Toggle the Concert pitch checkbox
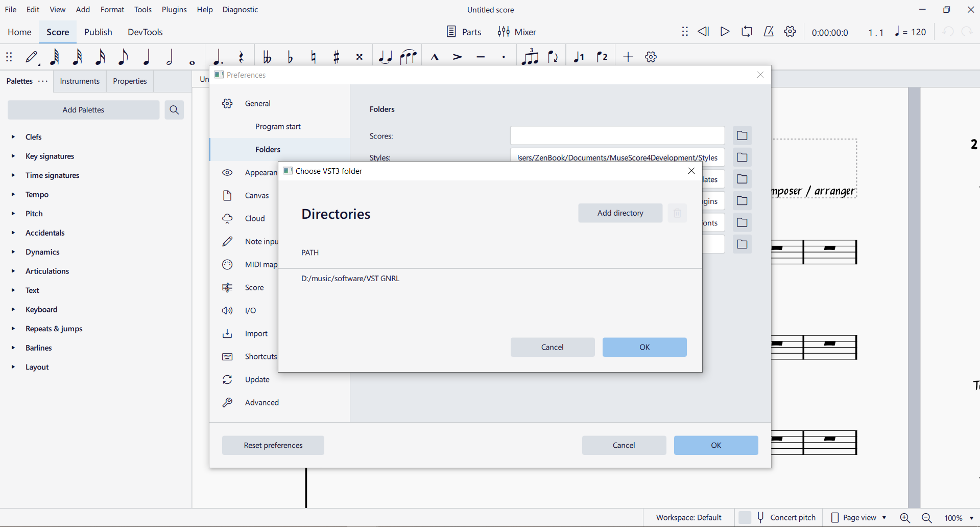This screenshot has width=980, height=527. [x=745, y=518]
